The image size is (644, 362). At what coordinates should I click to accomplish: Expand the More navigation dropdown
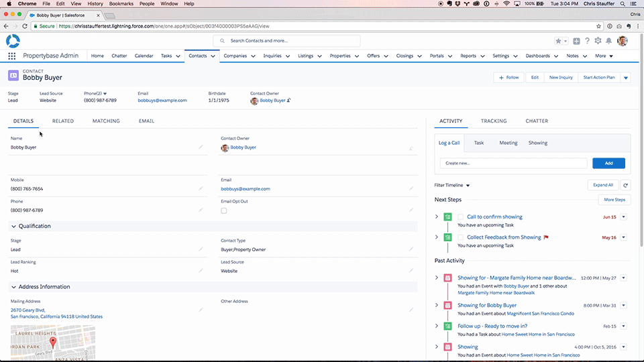(604, 56)
